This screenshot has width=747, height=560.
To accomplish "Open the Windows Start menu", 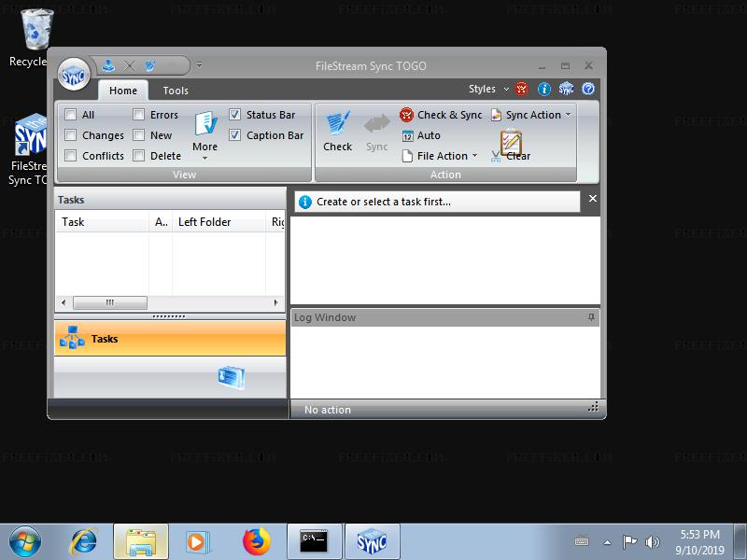I will 25,541.
